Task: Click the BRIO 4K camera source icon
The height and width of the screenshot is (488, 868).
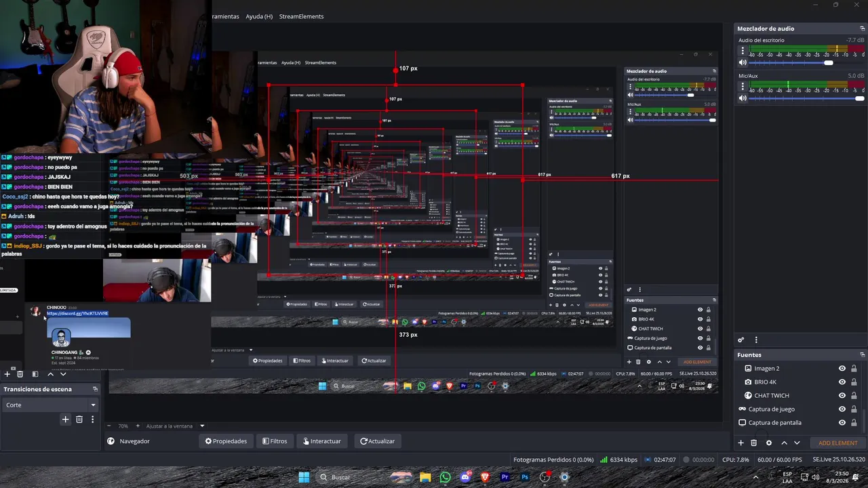Action: click(x=748, y=382)
